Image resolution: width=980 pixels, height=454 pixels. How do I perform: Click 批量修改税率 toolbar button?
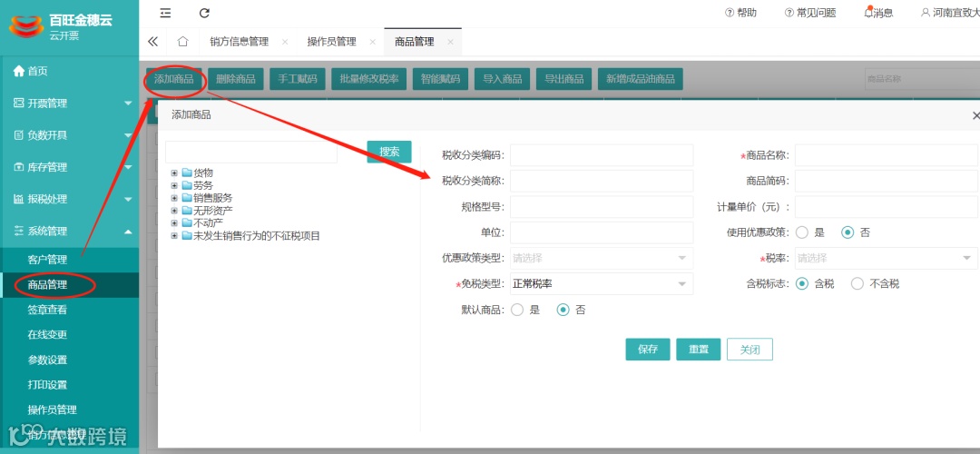coord(369,79)
